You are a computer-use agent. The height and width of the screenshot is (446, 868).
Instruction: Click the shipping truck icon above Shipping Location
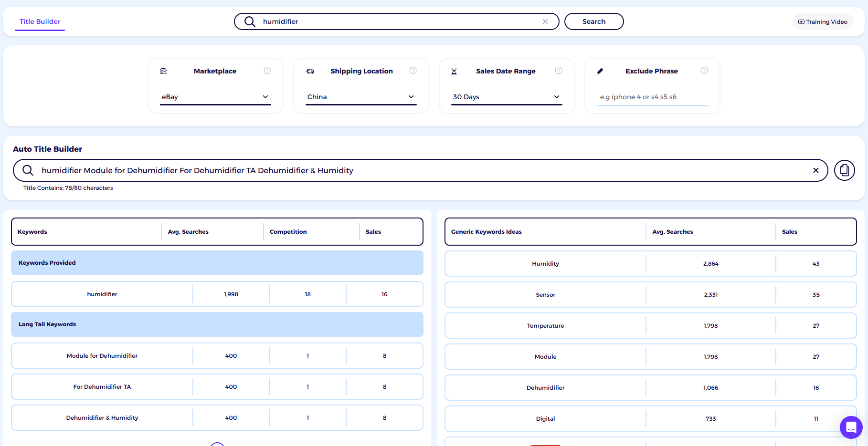click(310, 71)
